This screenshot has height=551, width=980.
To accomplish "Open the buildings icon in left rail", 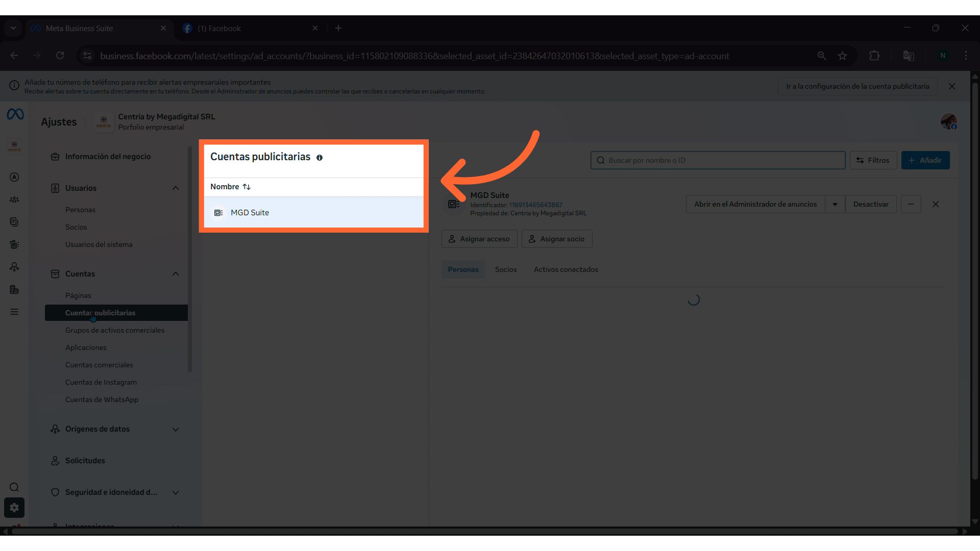I will 14,289.
